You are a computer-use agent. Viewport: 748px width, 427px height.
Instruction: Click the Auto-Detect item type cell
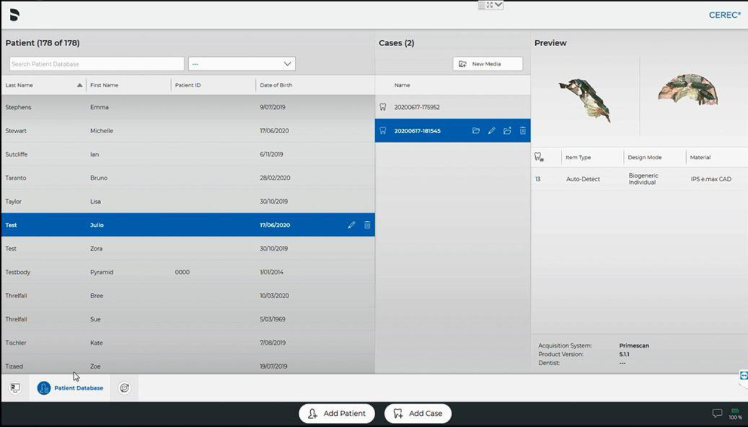click(x=583, y=179)
